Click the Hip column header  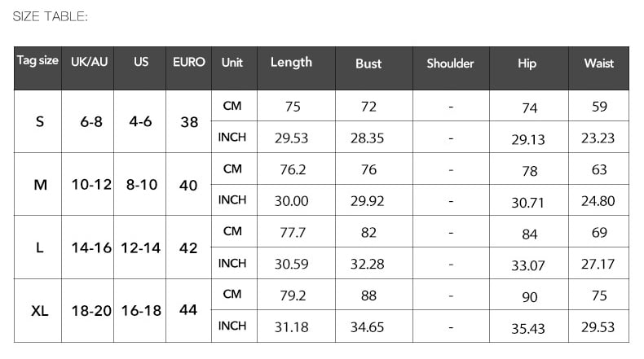point(527,63)
